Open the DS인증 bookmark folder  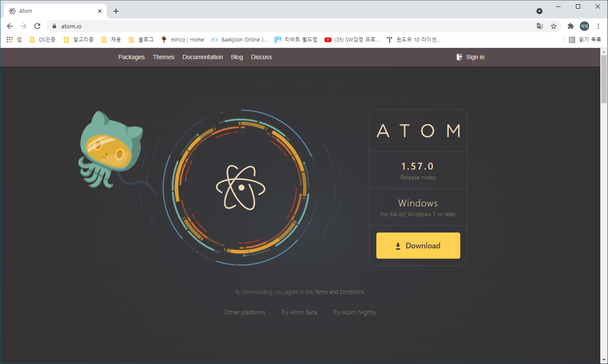tap(42, 39)
